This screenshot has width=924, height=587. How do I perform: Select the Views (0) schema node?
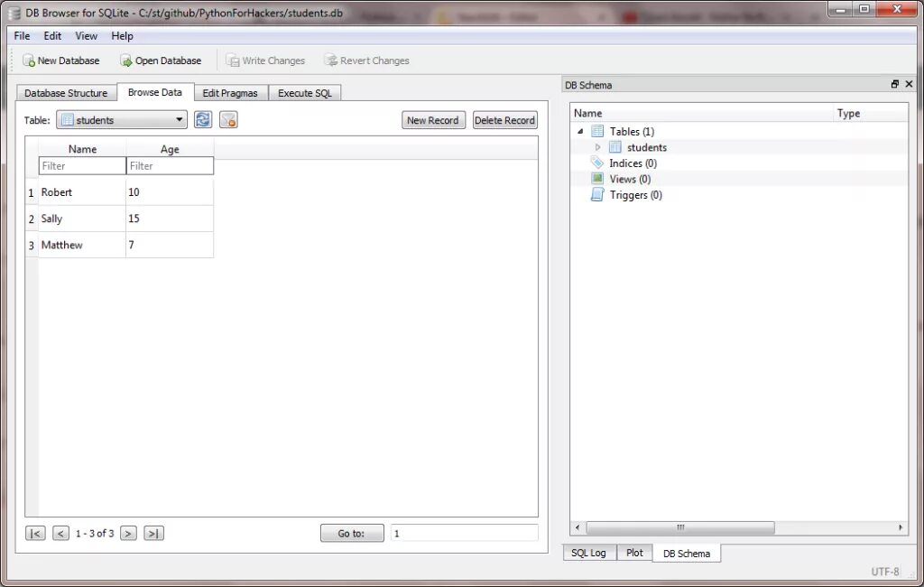(630, 180)
